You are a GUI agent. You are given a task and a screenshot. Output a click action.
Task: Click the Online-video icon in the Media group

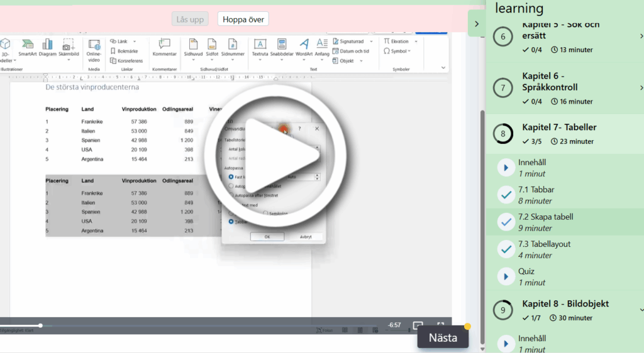tap(94, 48)
